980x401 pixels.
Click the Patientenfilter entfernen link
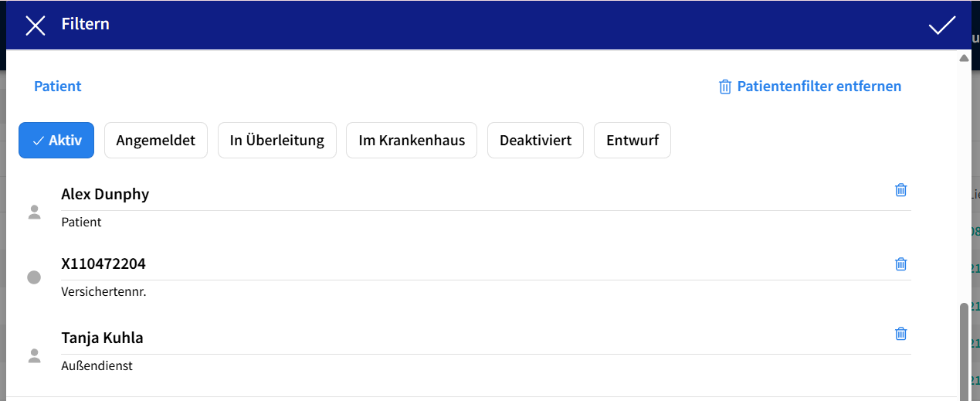coord(819,87)
